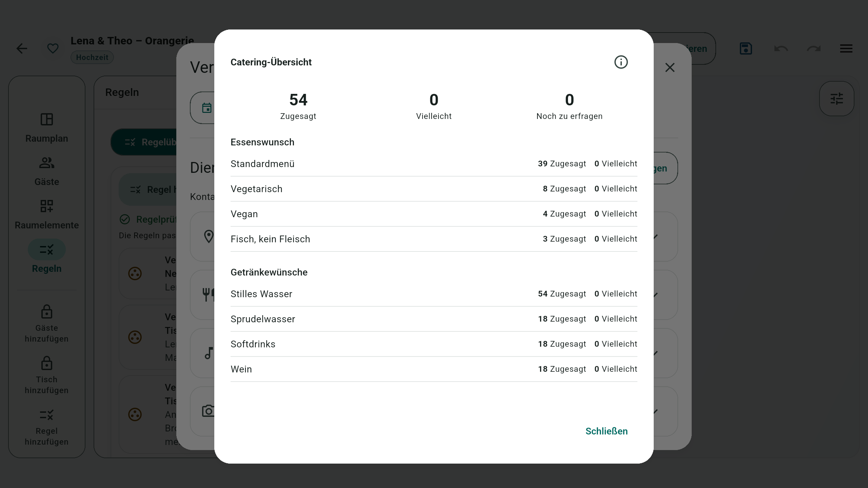868x488 pixels.
Task: Click the Noch zu erfragen count
Action: 569,106
